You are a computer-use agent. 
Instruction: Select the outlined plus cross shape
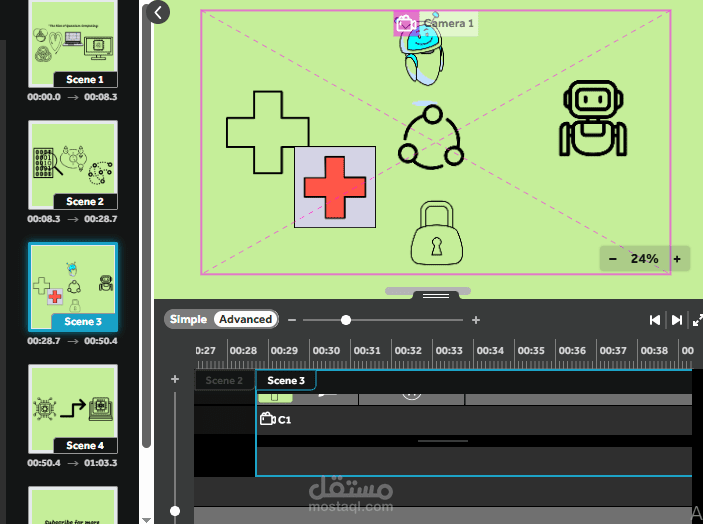click(268, 132)
